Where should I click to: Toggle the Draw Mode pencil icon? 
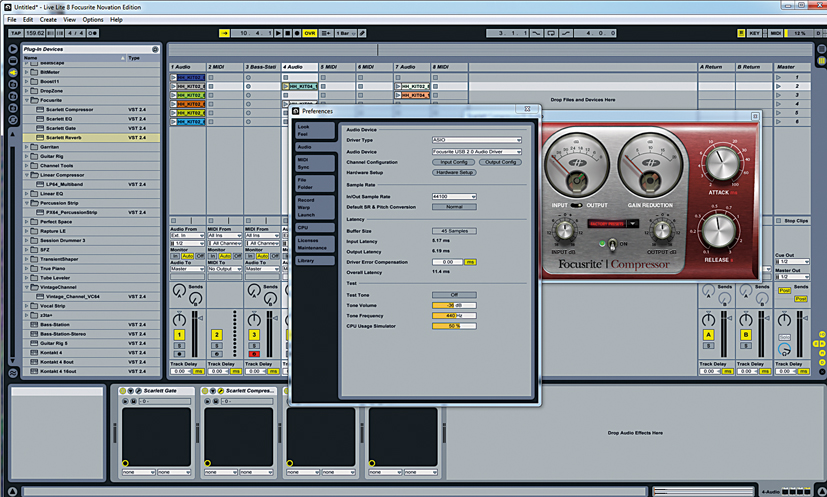pos(362,33)
